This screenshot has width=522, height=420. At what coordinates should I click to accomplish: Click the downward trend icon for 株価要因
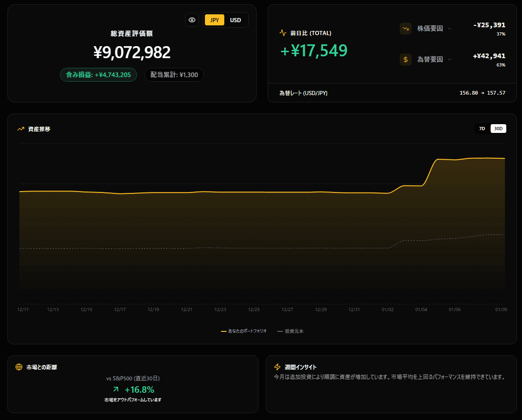406,29
